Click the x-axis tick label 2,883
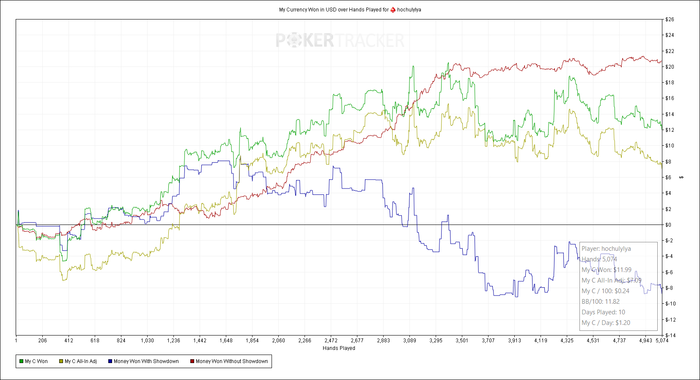Image resolution: width=700 pixels, height=380 pixels. coord(383,340)
